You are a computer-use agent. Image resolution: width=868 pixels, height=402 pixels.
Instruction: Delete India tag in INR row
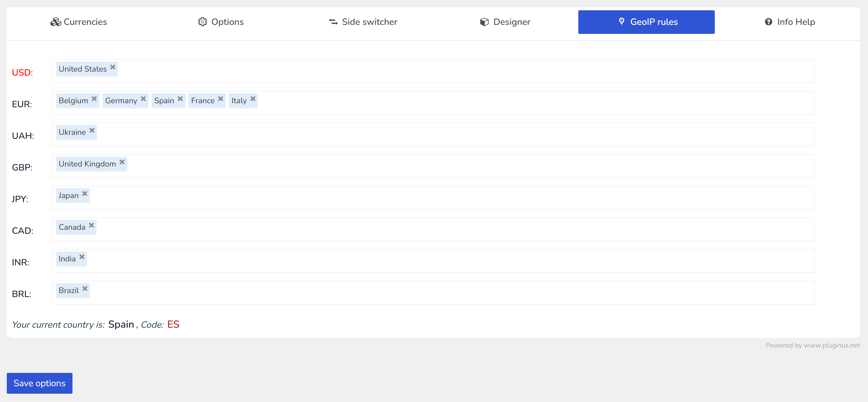coord(82,257)
